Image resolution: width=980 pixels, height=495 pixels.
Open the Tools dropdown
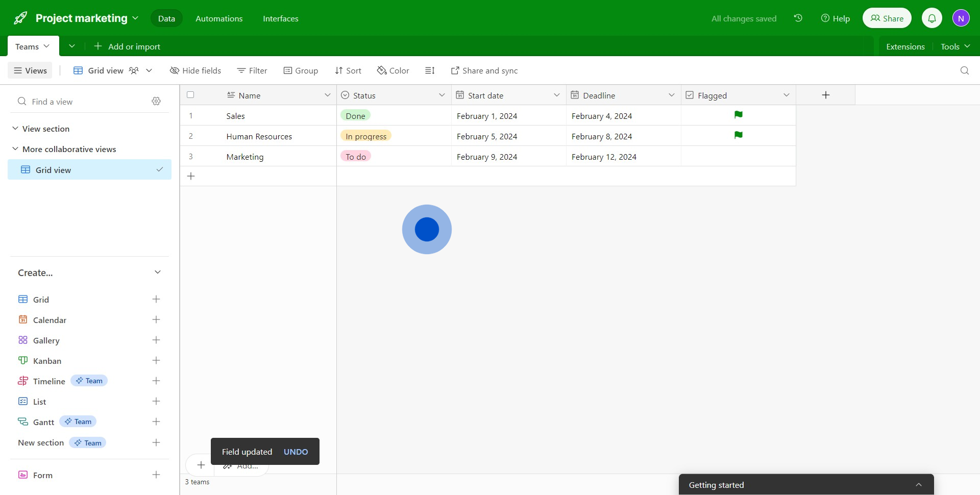coord(955,46)
